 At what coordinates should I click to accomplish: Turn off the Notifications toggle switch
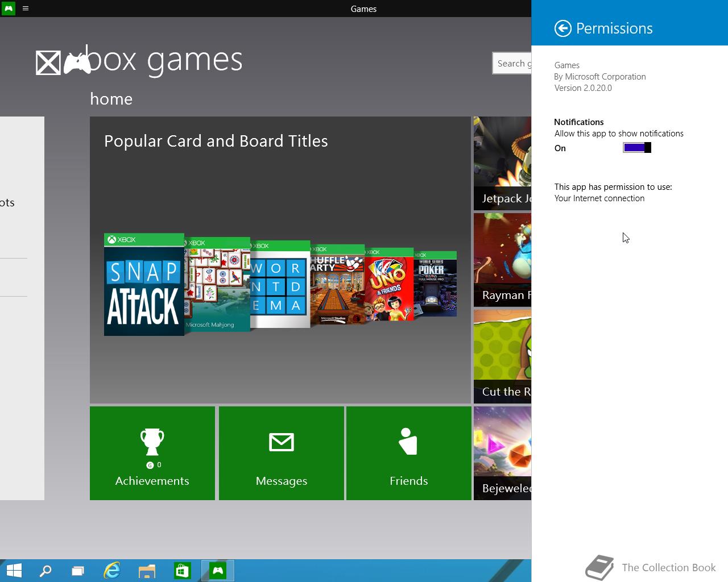637,148
